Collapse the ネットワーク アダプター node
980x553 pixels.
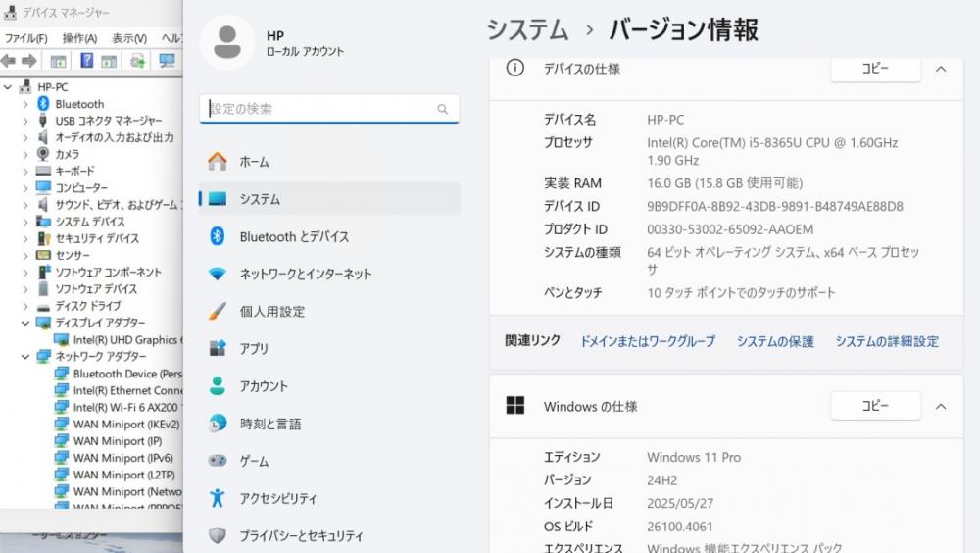coord(25,357)
